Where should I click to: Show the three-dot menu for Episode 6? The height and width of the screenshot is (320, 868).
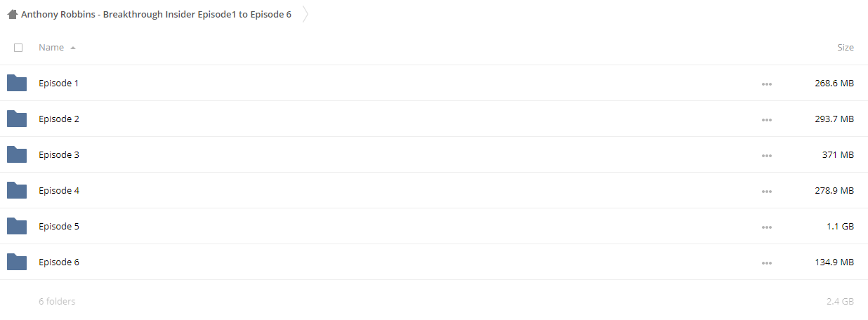(766, 263)
